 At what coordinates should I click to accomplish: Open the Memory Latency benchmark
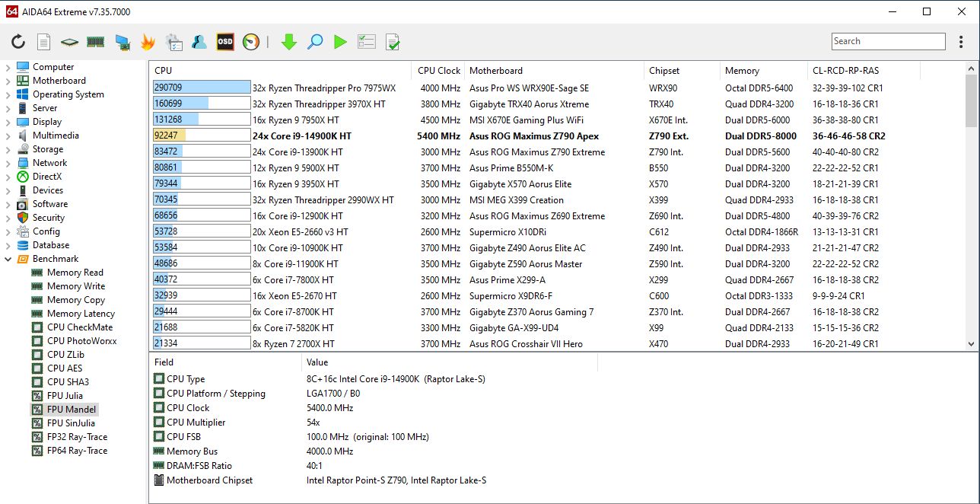point(81,314)
